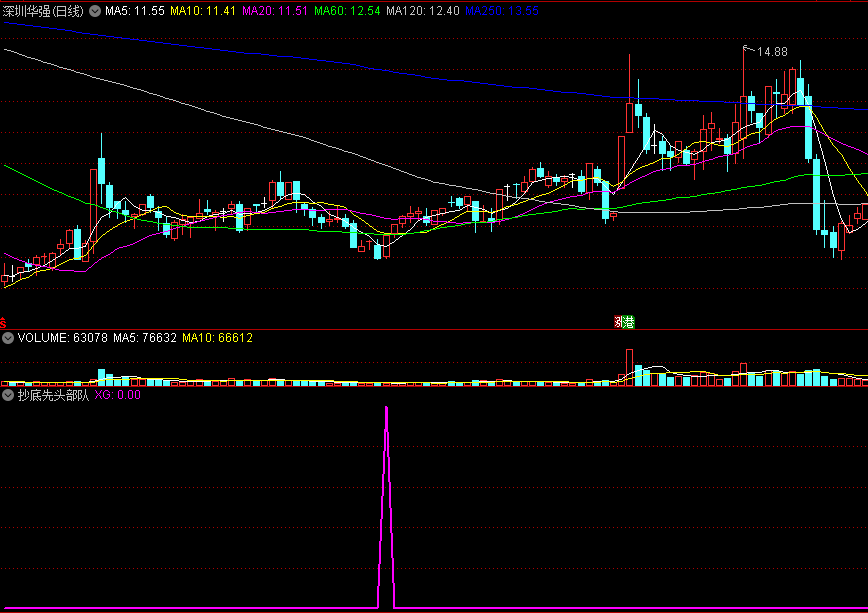Click the tallest red volume bar

pyautogui.click(x=629, y=367)
